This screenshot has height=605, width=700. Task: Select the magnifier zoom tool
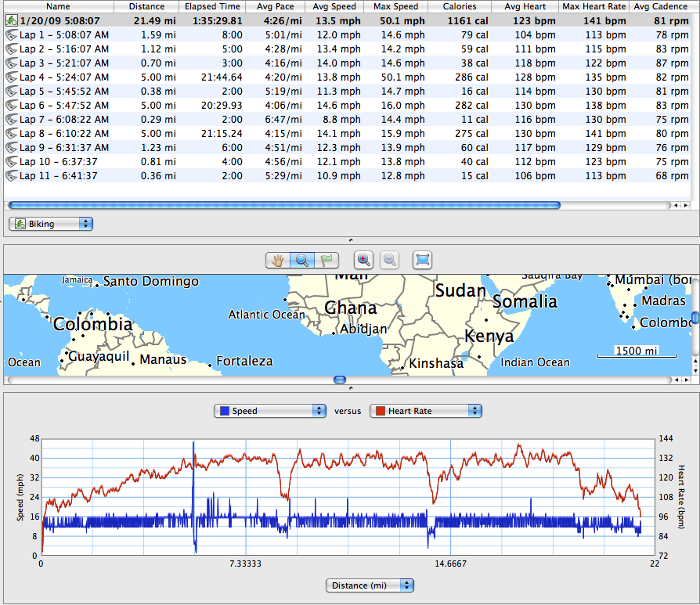(302, 260)
